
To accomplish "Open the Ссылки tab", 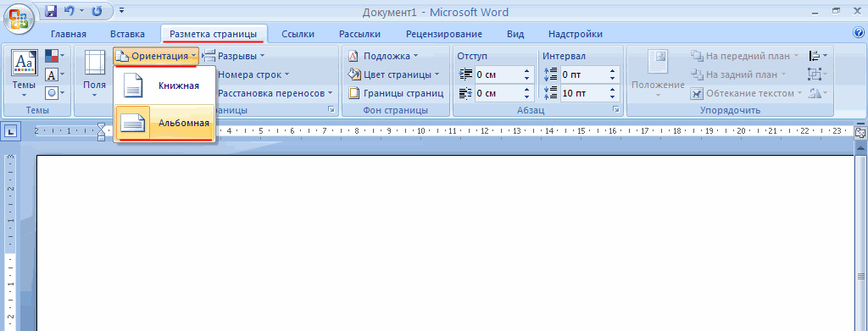I will click(298, 34).
